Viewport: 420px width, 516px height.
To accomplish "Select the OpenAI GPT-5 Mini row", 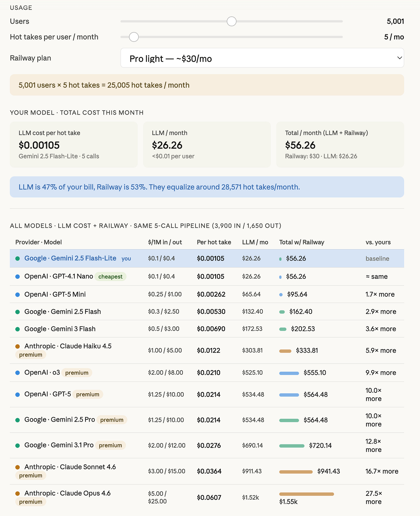I will click(x=207, y=294).
